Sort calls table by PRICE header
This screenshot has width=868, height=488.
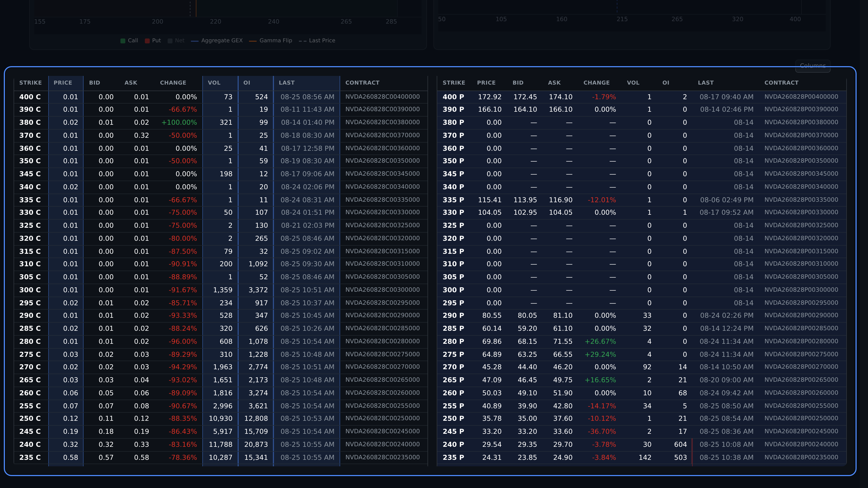pos(63,83)
